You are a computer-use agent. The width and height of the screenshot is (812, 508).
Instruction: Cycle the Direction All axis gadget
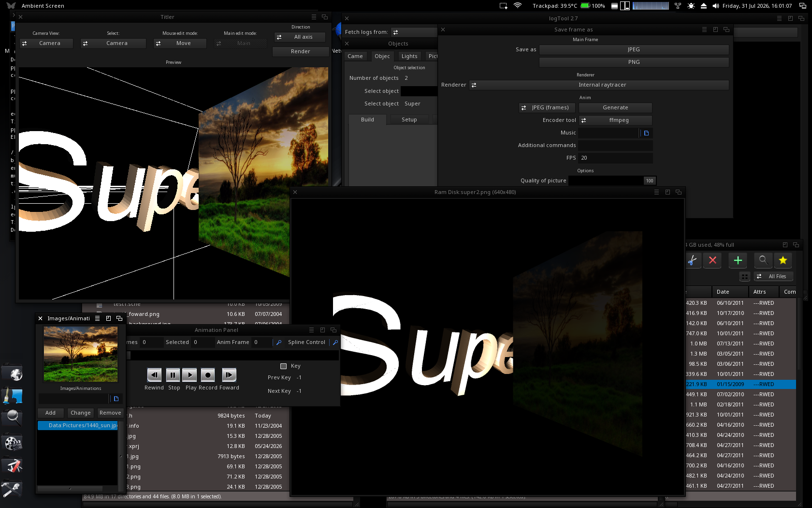click(x=300, y=37)
